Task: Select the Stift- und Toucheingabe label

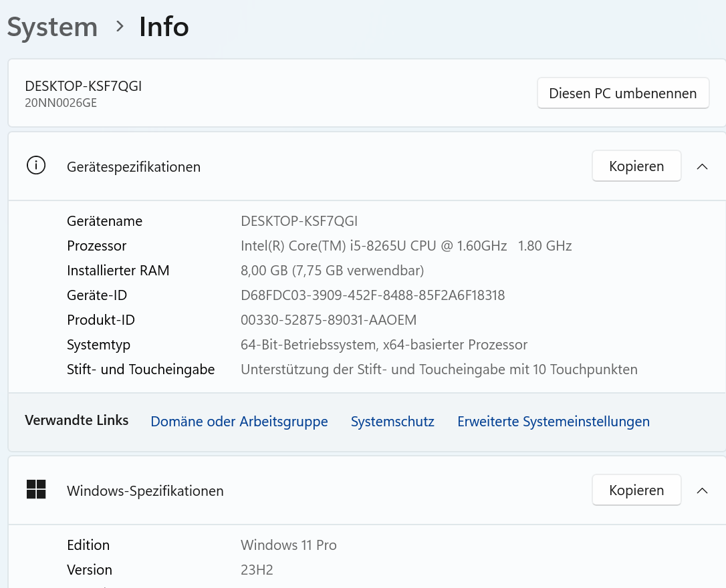Action: click(141, 370)
